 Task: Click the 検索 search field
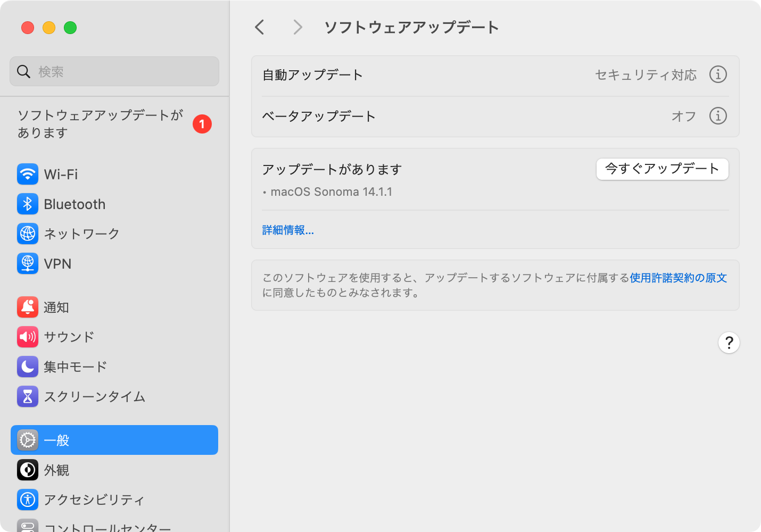114,71
